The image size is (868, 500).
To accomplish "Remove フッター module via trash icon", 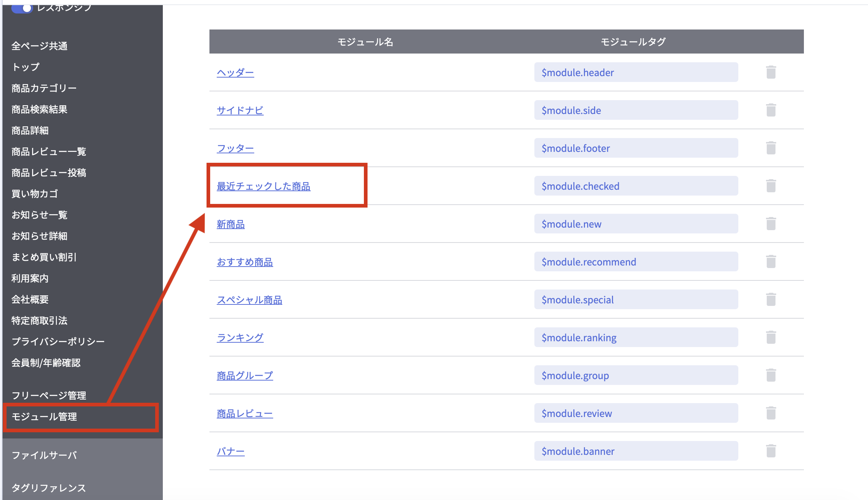I will (x=771, y=148).
